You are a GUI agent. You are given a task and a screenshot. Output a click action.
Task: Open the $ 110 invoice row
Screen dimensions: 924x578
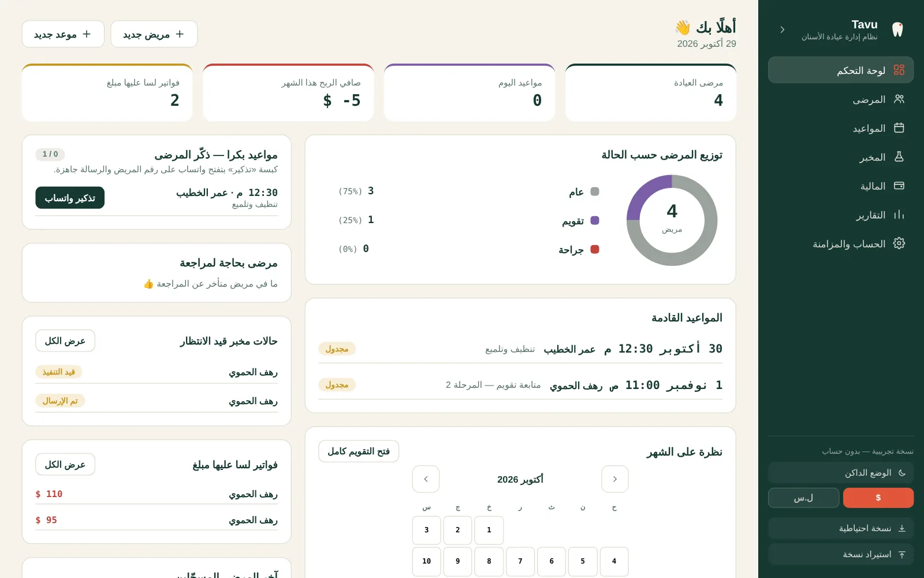pyautogui.click(x=157, y=494)
